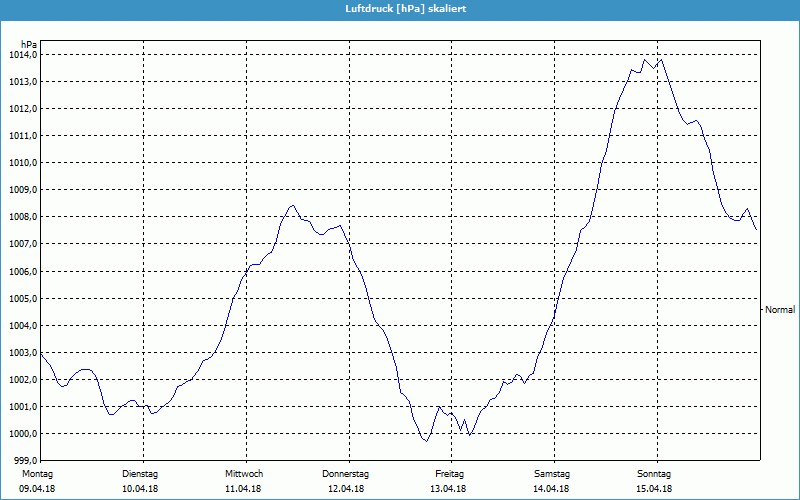Select the '1010,0' y-axis label

pyautogui.click(x=22, y=163)
